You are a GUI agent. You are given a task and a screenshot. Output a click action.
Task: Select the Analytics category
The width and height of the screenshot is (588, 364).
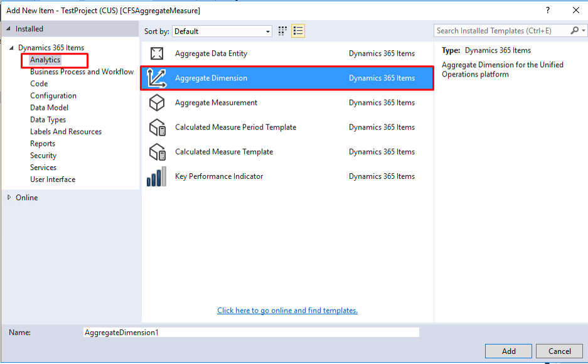pos(45,60)
